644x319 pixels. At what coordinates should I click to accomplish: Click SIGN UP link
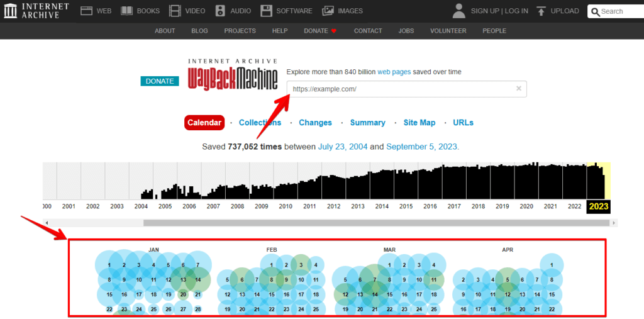coord(485,11)
